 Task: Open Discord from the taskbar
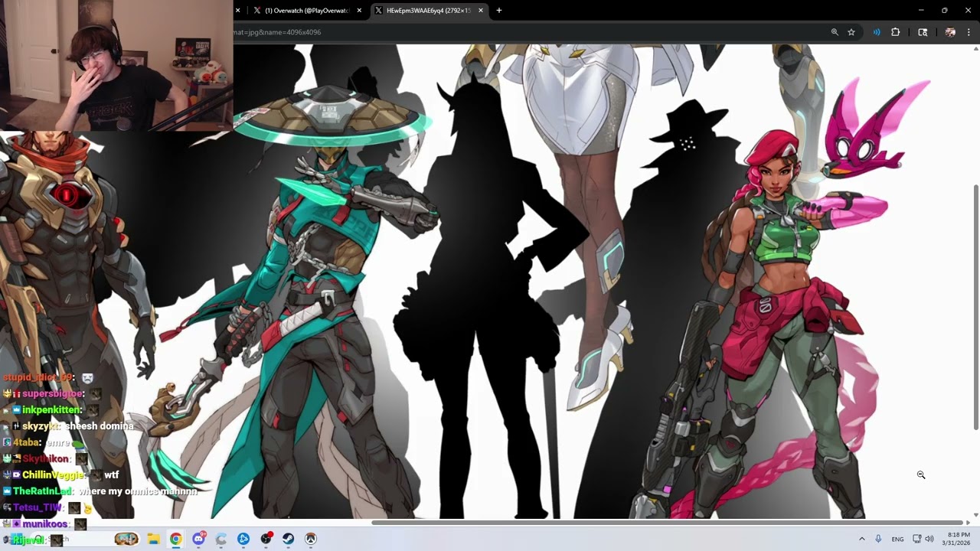(x=199, y=539)
